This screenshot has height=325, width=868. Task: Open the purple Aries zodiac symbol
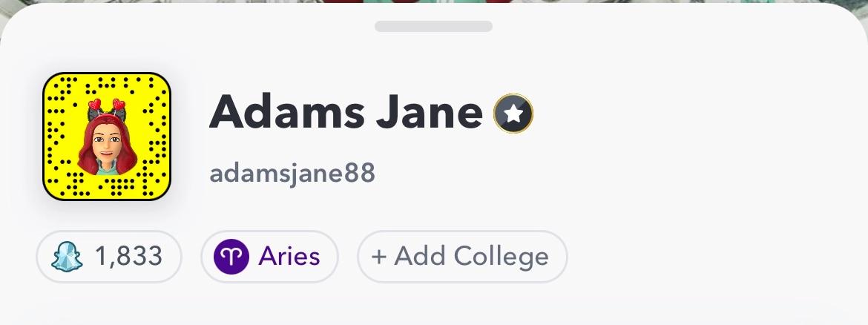coord(231,257)
